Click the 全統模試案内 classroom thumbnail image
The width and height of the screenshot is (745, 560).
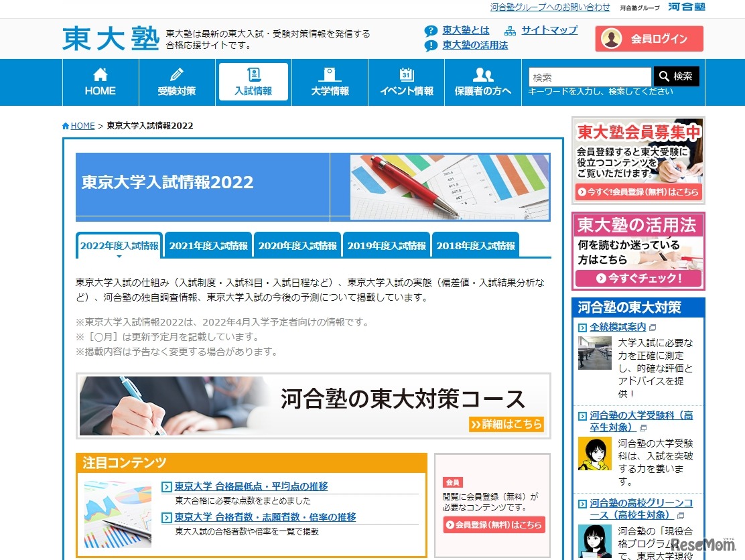[594, 354]
